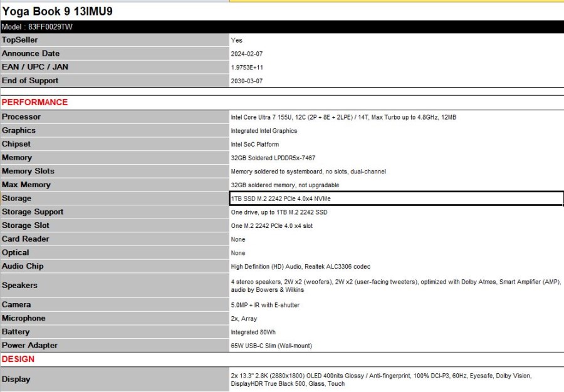The width and height of the screenshot is (564, 392).
Task: Click the TopSeller value Yes
Action: [x=237, y=40]
